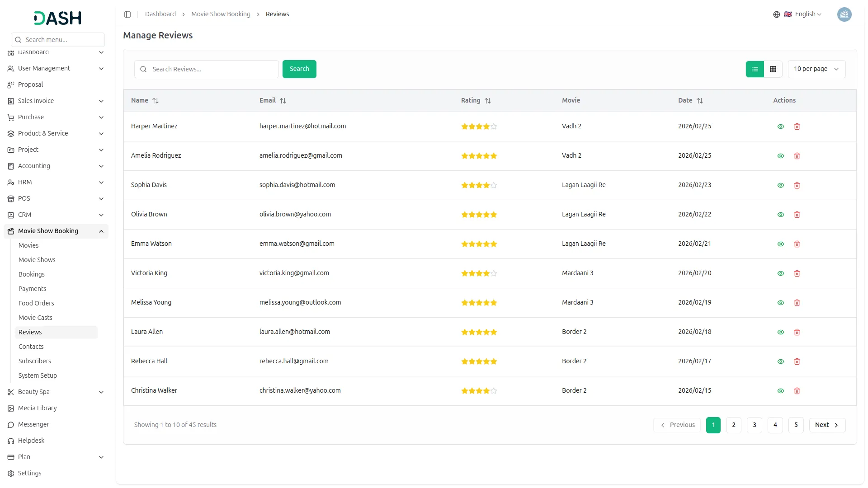Screen dimensions: 868x488
Task: Click the user avatar icon top right
Action: click(x=844, y=14)
